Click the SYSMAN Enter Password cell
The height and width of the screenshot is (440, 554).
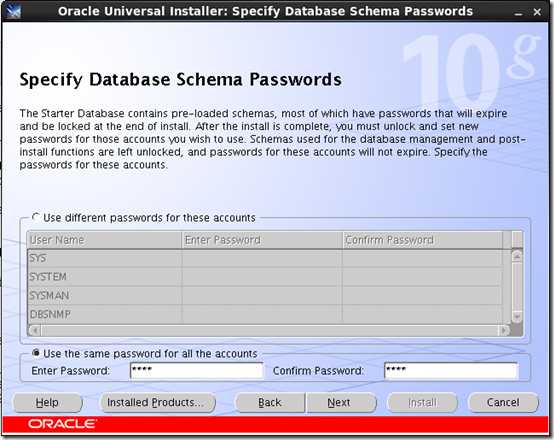262,295
